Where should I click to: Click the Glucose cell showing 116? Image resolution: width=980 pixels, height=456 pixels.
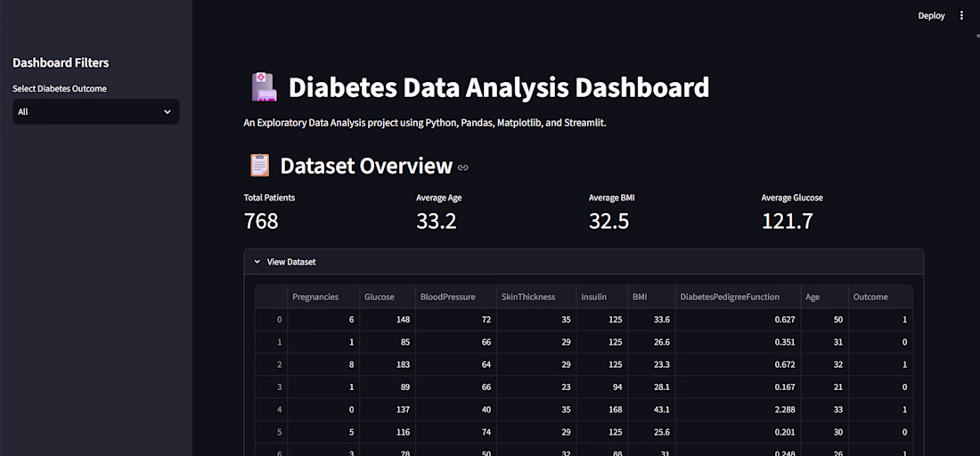[388, 432]
